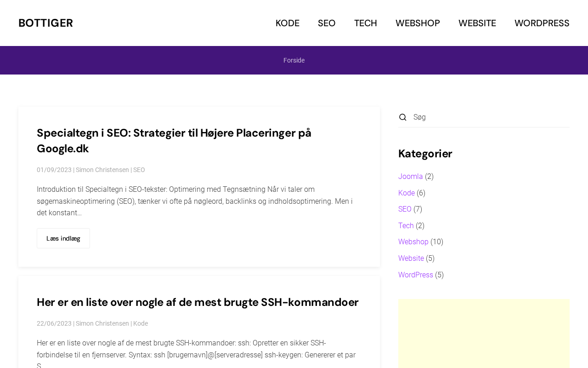This screenshot has width=588, height=368.
Task: Open the BOTTIGER site logo
Action: click(45, 23)
